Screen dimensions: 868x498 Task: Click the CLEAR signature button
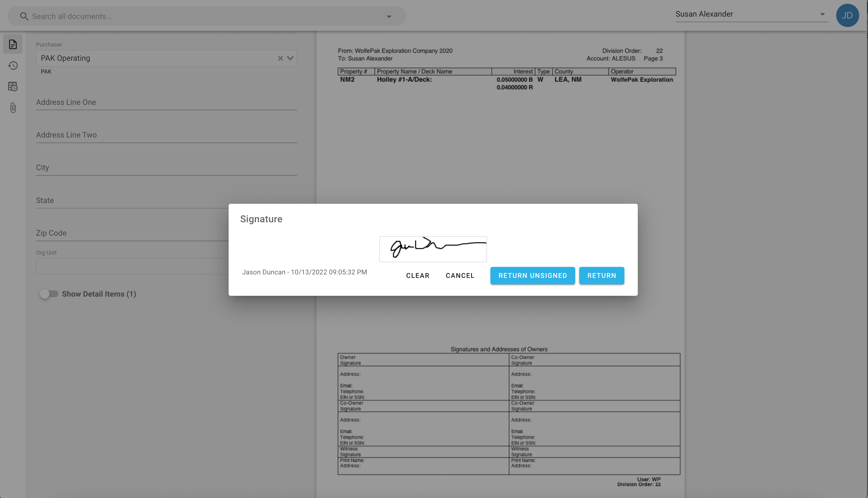pos(417,275)
